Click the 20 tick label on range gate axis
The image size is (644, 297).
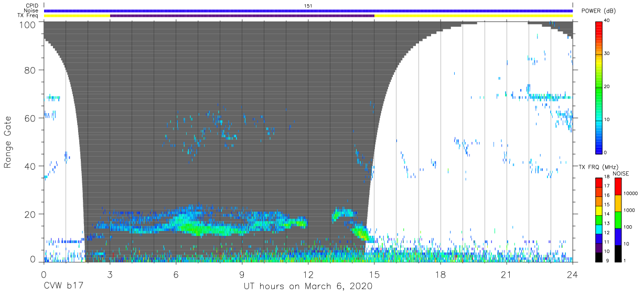point(31,214)
